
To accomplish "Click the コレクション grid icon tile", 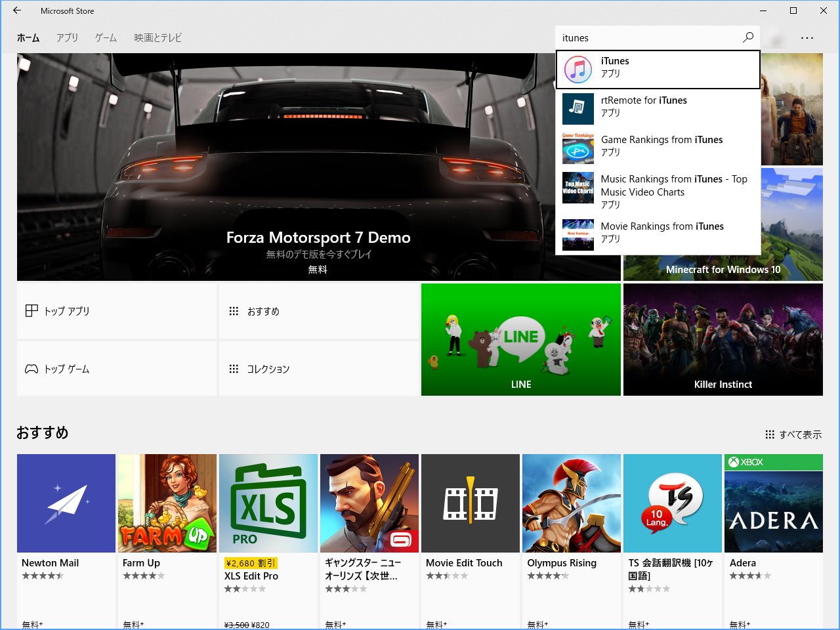I will (x=234, y=369).
